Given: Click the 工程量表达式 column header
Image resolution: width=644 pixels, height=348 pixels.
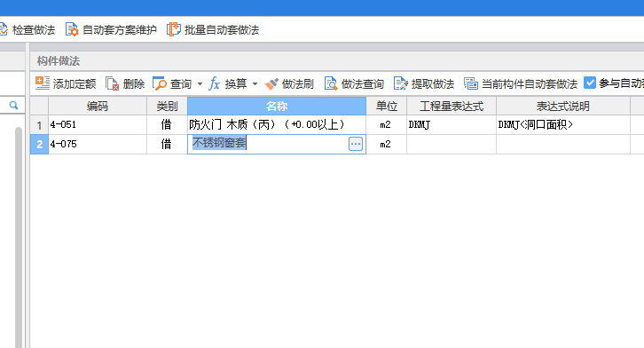Looking at the screenshot, I should click(452, 106).
